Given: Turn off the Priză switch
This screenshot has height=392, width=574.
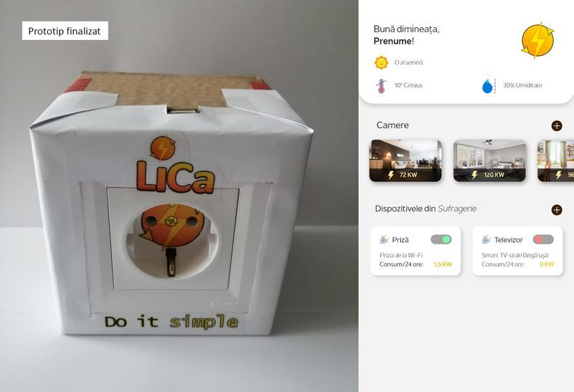Looking at the screenshot, I should [x=441, y=239].
